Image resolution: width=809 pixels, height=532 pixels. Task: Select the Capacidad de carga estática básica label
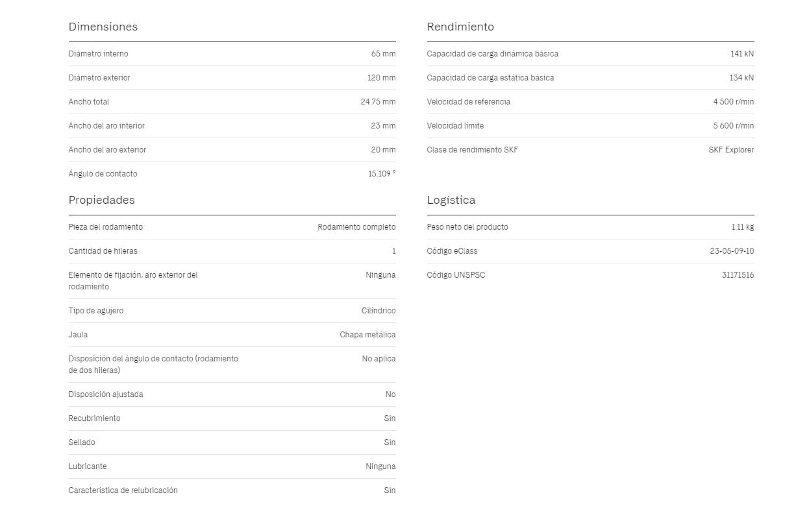(490, 78)
